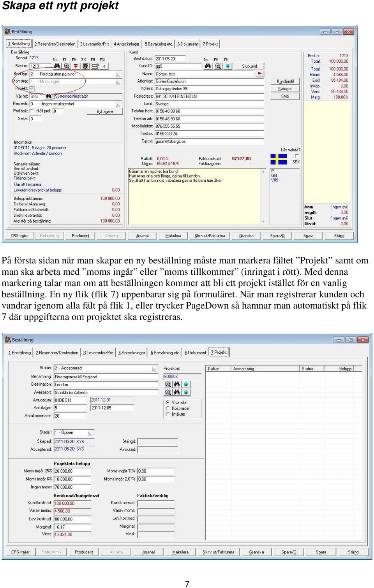Click CRS-trailer in the Projekt-tab window
The width and height of the screenshot is (374, 588).
pos(20,552)
